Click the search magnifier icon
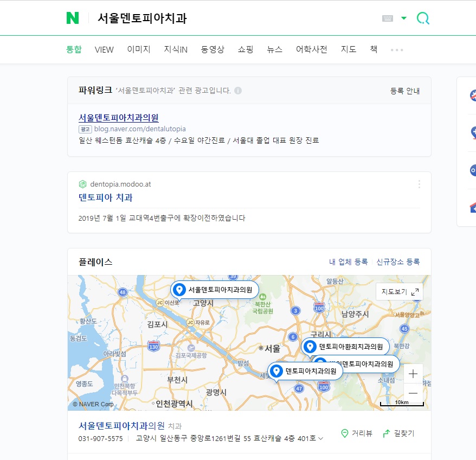 coord(423,18)
